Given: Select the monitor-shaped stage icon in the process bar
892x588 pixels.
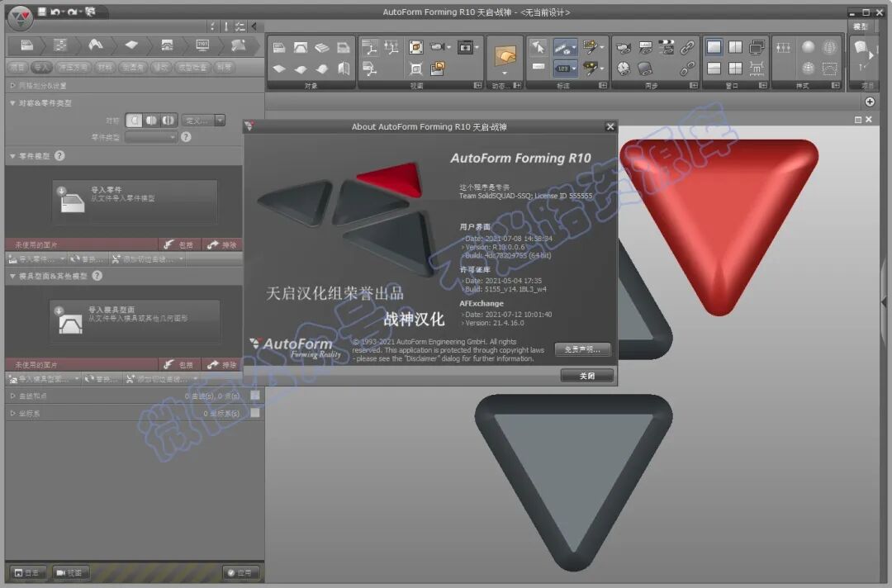Looking at the screenshot, I should (x=202, y=45).
